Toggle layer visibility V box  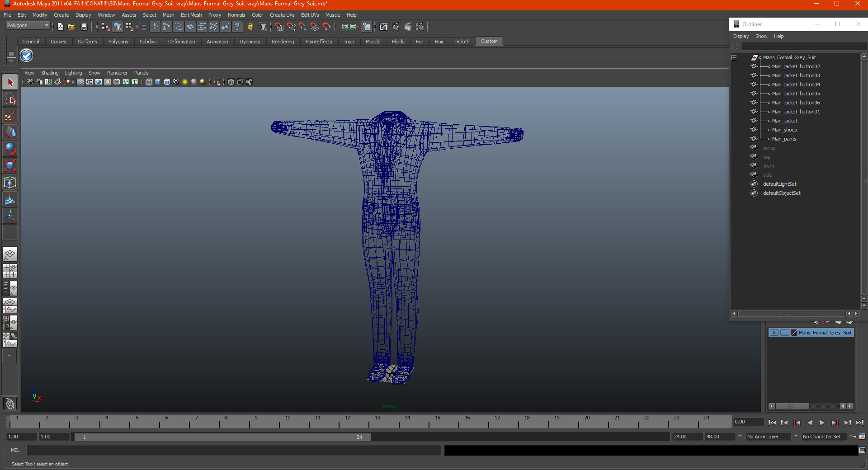click(774, 333)
